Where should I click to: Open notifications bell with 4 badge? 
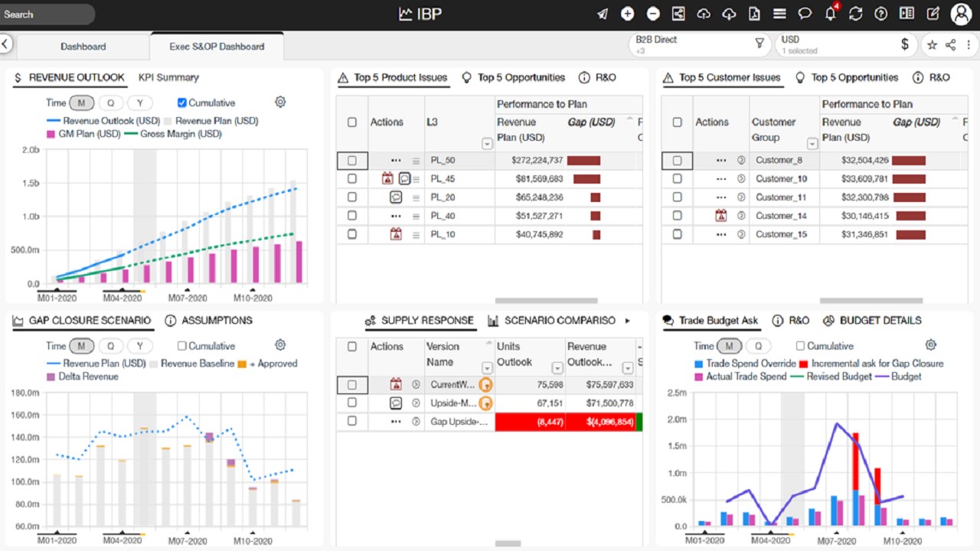point(831,13)
